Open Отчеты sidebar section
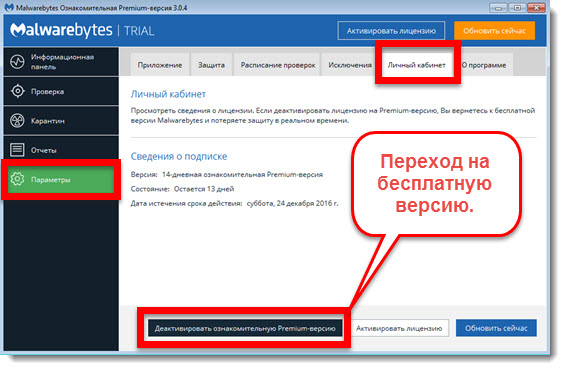This screenshot has width=565, height=370. 61,150
